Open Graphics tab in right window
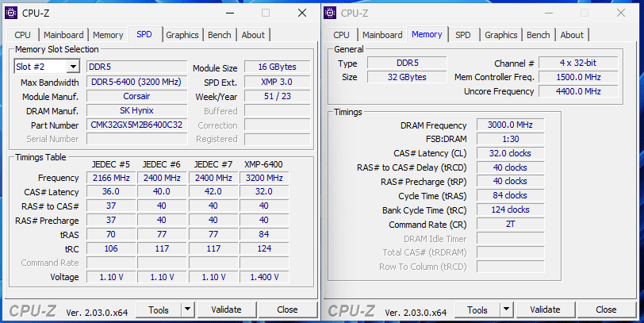Screen dimensions: 644x323 501,35
